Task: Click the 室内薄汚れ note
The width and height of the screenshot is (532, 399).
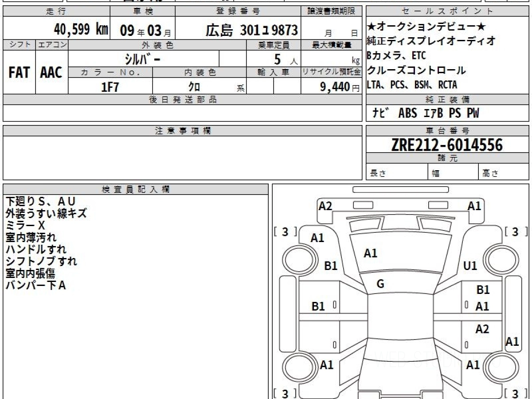Action: click(31, 237)
